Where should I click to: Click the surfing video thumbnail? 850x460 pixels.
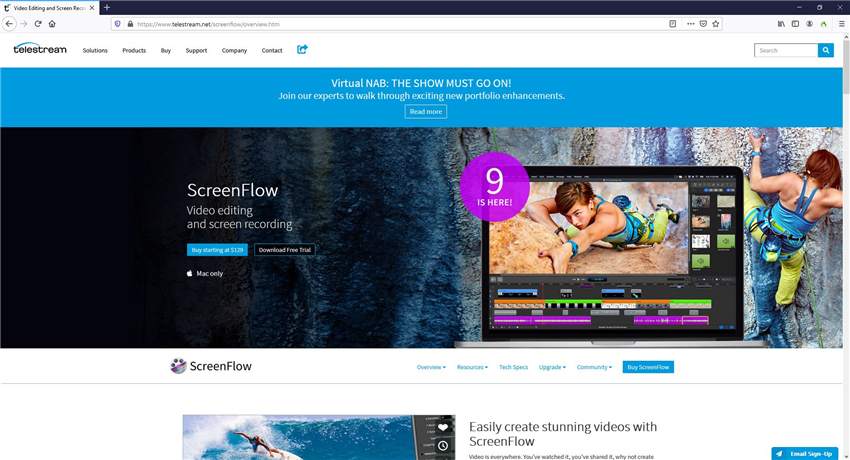[319, 438]
